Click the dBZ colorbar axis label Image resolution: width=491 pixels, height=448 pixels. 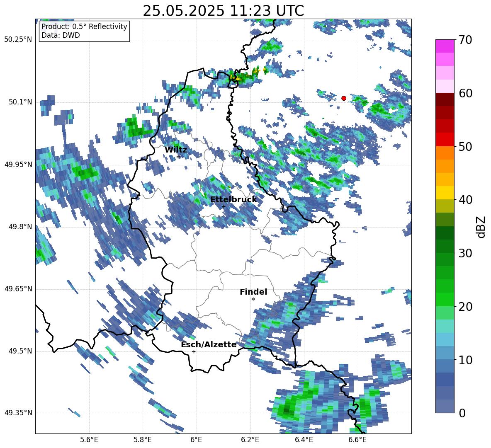point(481,227)
